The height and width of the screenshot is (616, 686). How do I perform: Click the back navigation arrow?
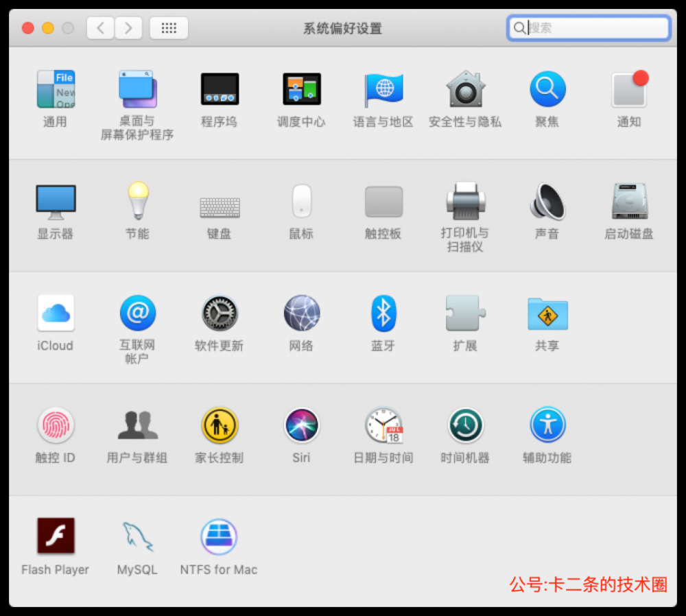pos(99,28)
